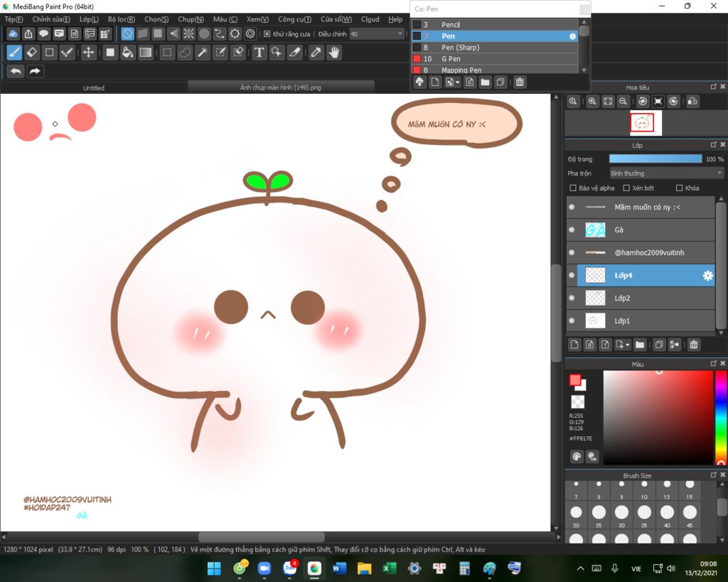The image size is (728, 582).
Task: Hide the Gà layer
Action: (x=572, y=230)
